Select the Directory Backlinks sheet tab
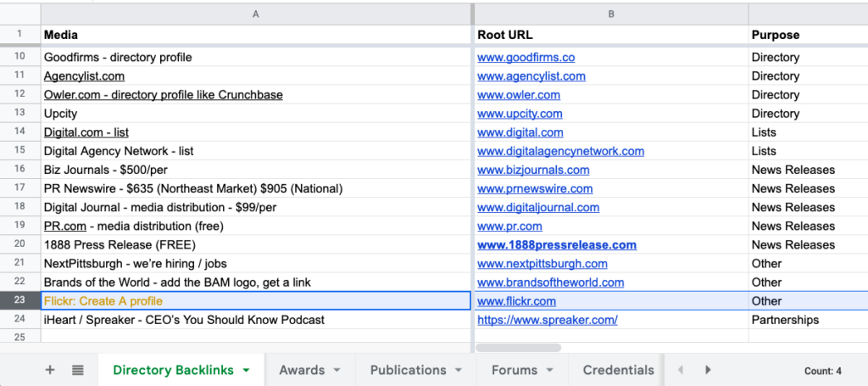 [x=173, y=370]
